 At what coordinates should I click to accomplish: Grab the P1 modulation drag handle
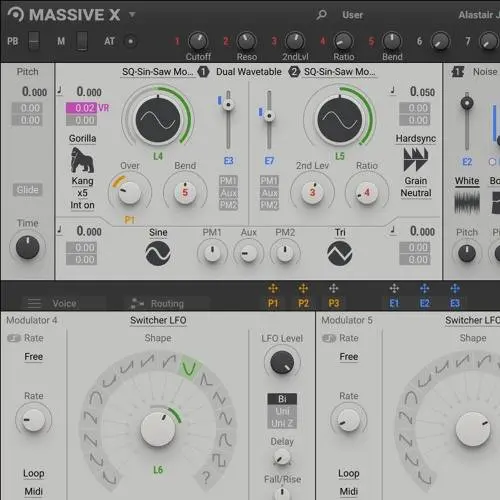(x=273, y=288)
